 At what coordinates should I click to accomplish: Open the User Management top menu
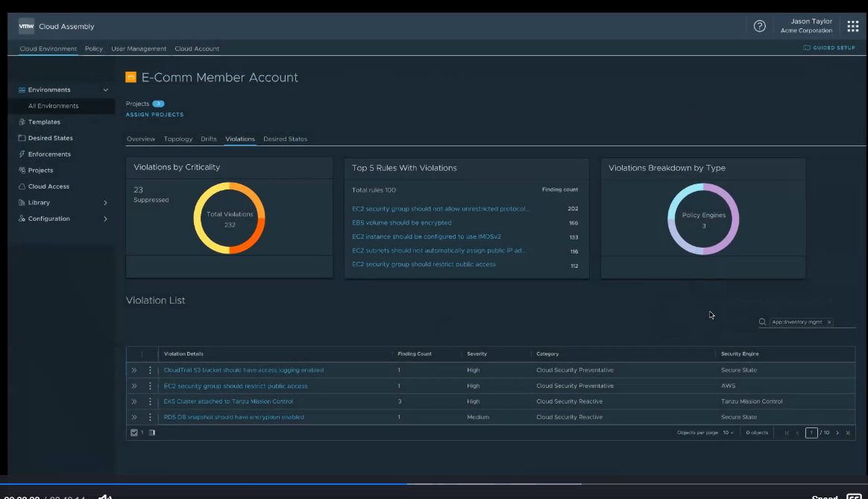139,49
